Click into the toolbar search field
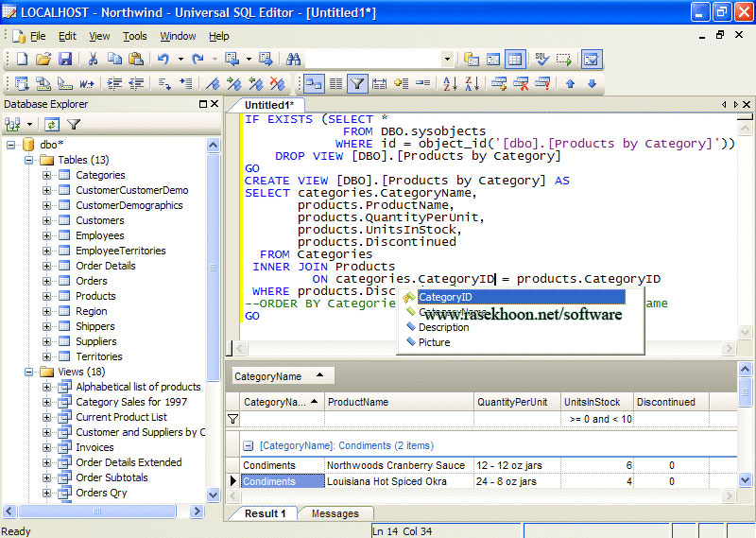The image size is (756, 538). (x=373, y=59)
